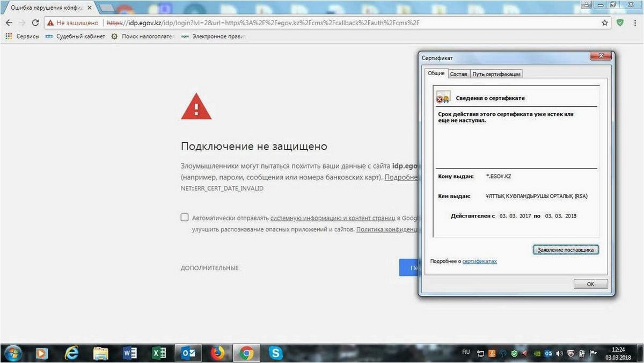This screenshot has width=644, height=363.
Task: Open the green shield extension icon
Action: [620, 23]
